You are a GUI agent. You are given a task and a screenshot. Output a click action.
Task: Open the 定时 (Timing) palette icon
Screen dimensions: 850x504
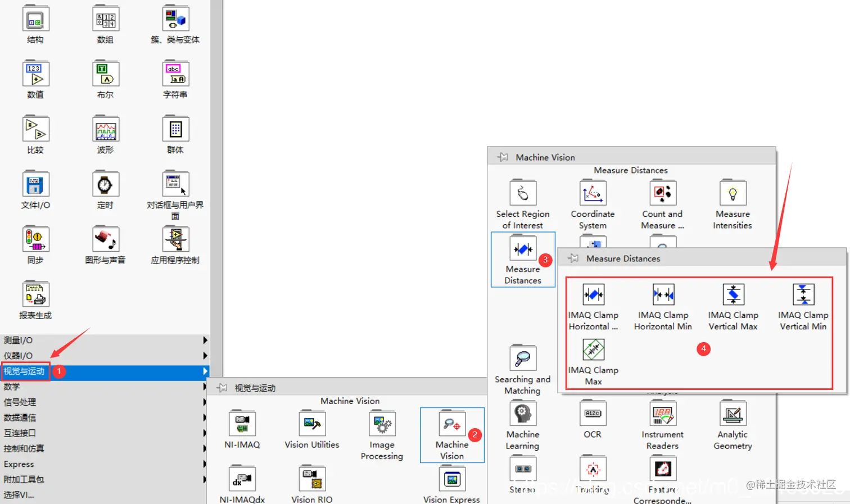click(105, 184)
